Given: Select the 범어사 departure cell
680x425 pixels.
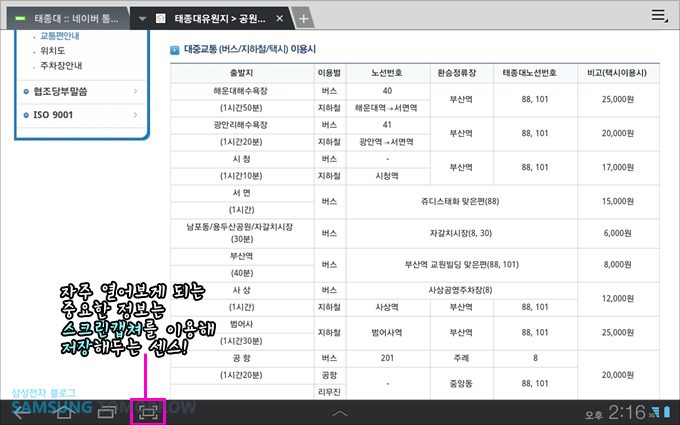Looking at the screenshot, I should click(x=242, y=324).
